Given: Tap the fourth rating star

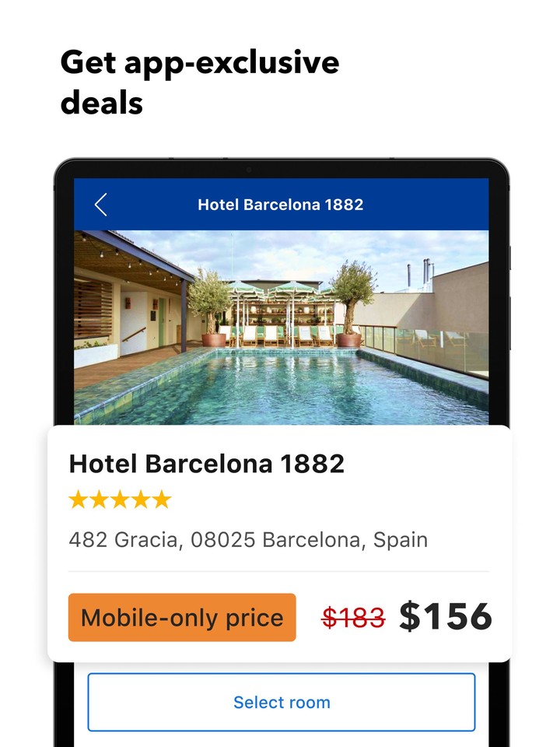Looking at the screenshot, I should coord(141,500).
